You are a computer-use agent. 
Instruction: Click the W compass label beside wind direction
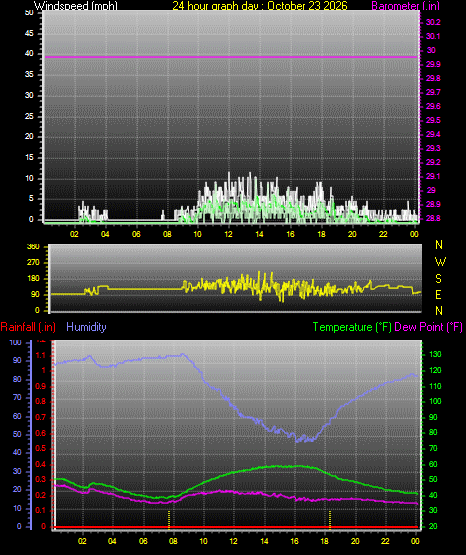point(440,262)
